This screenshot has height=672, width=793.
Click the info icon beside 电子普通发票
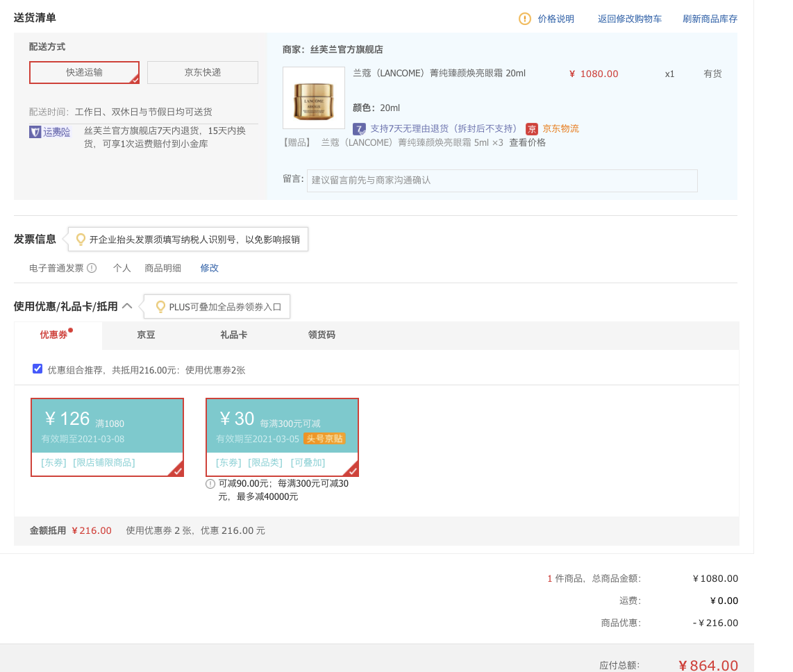[x=92, y=268]
